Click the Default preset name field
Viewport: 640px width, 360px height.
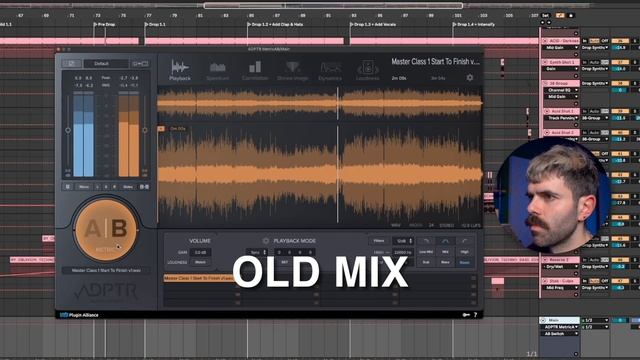tap(105, 64)
